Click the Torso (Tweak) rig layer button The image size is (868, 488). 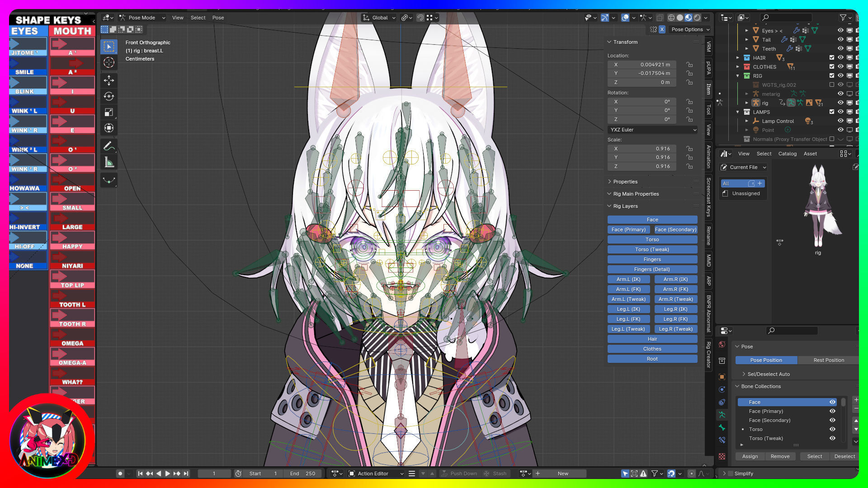click(652, 249)
